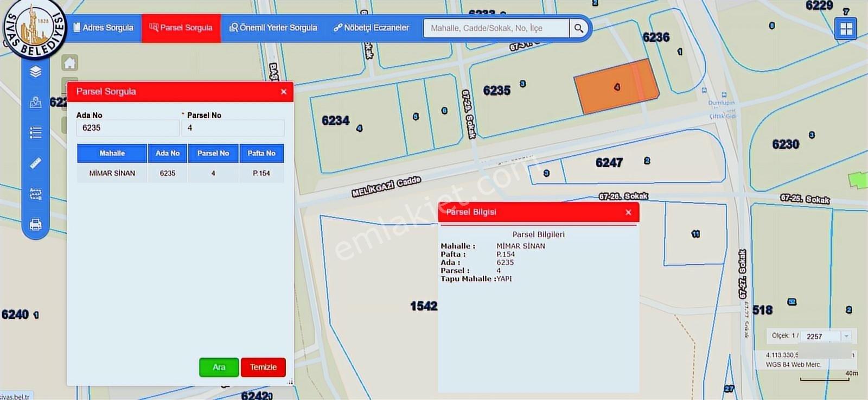Focus the Parsel No input field

coord(233,128)
